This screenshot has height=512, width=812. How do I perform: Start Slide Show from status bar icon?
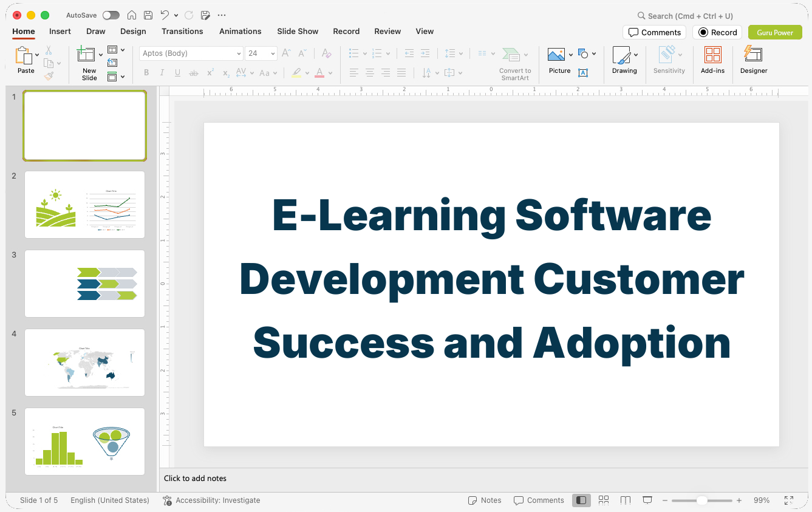click(647, 500)
